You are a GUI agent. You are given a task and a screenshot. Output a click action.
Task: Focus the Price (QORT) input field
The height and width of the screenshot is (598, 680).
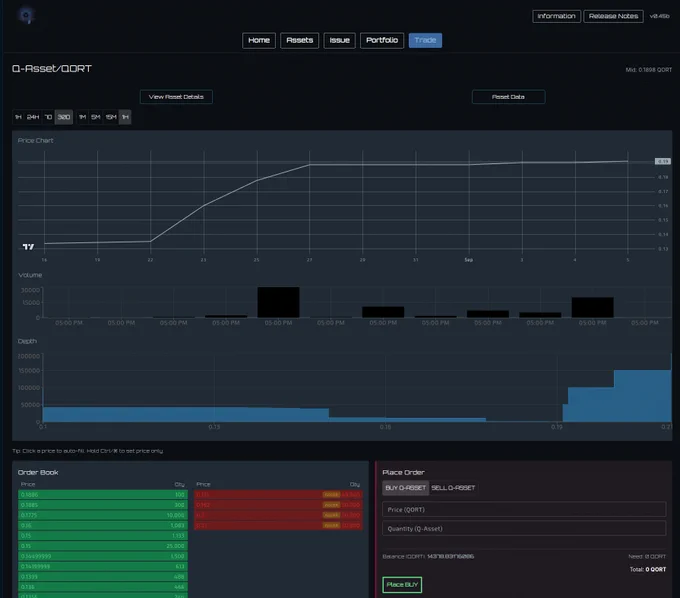click(x=524, y=510)
